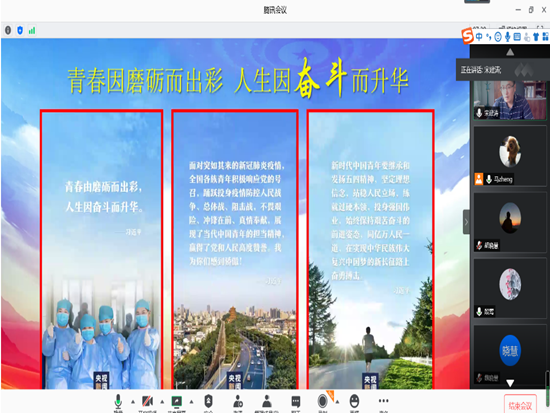Click the green share screen icon

click(176, 401)
